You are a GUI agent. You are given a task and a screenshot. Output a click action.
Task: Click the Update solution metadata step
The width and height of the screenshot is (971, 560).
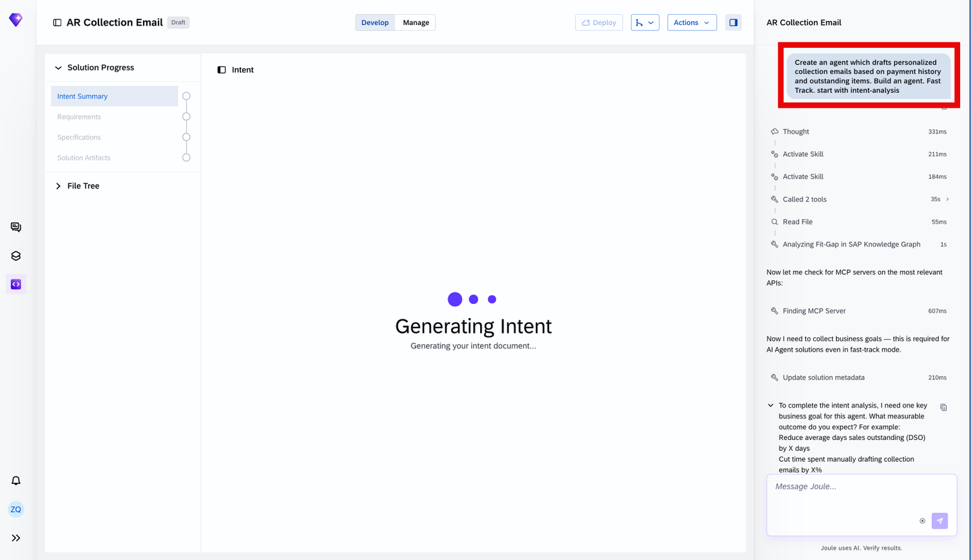click(859, 377)
